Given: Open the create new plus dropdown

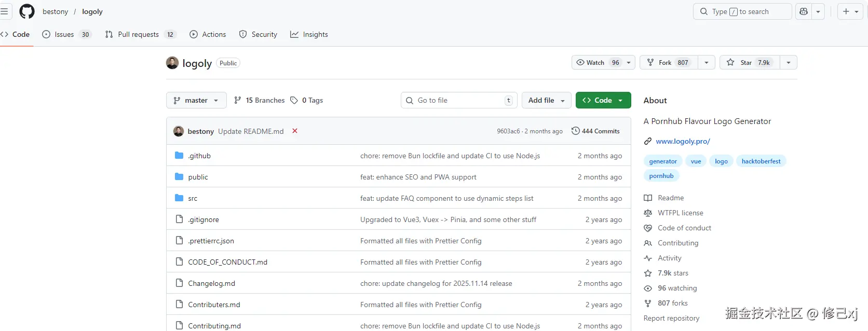Looking at the screenshot, I should 850,11.
